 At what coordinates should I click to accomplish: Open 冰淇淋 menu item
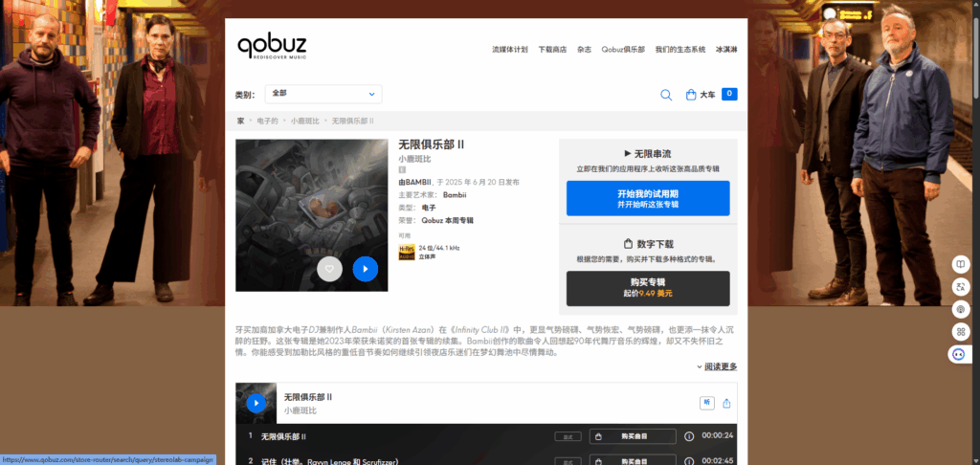(x=726, y=50)
